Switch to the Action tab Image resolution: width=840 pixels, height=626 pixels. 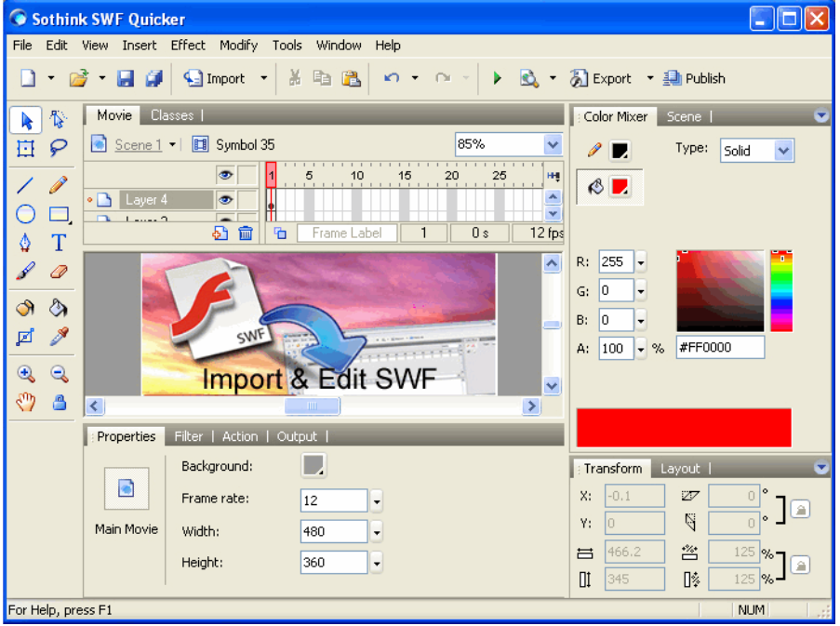[x=240, y=437]
